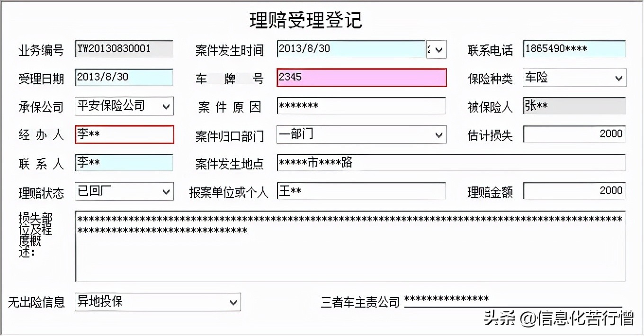The width and height of the screenshot is (644, 336).
Task: Select the 联系人 field showing 李**
Action: pos(123,163)
